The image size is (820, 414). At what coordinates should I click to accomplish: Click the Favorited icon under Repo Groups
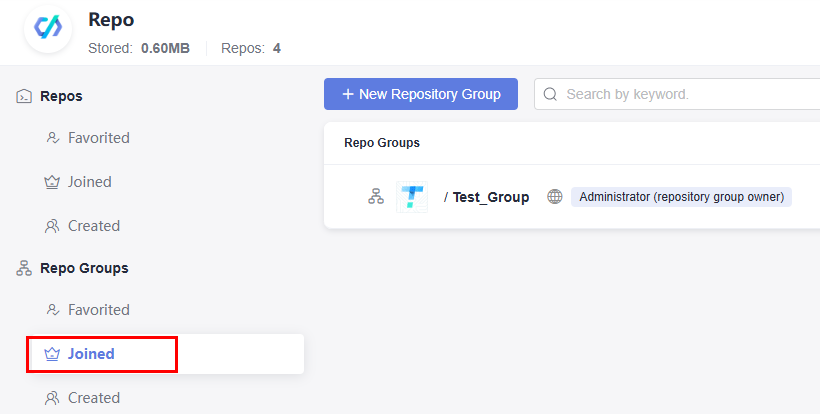pyautogui.click(x=52, y=310)
